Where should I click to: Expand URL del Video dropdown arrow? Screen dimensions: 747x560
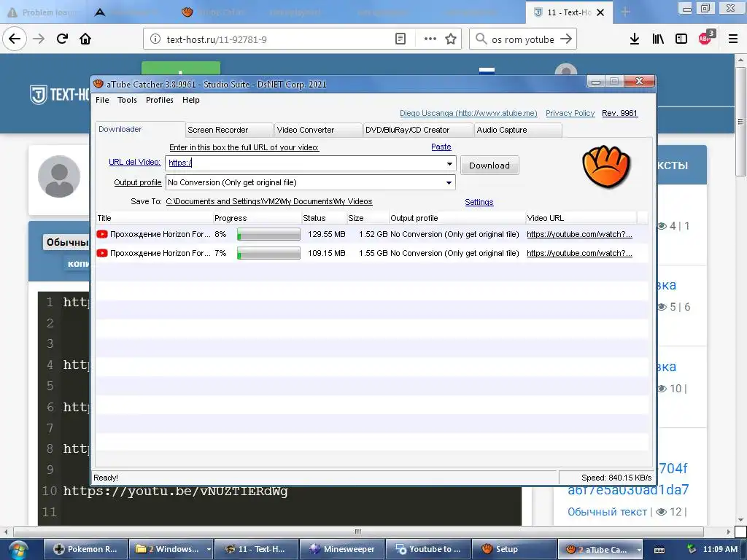[449, 163]
